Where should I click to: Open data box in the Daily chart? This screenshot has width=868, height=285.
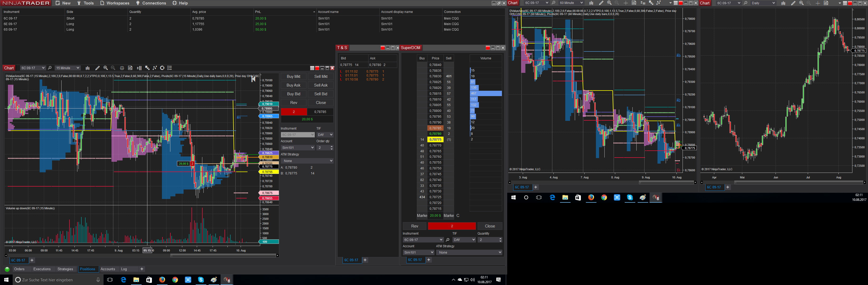pyautogui.click(x=826, y=3)
